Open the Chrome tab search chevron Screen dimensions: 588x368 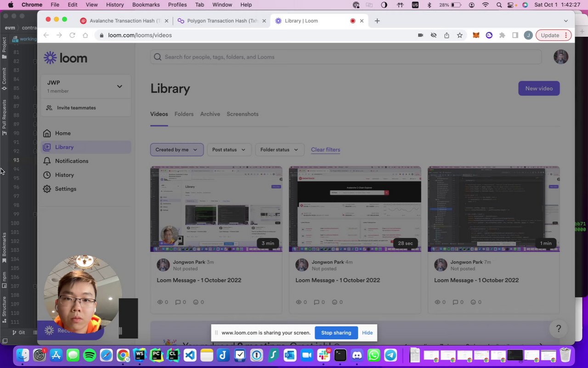tap(566, 21)
